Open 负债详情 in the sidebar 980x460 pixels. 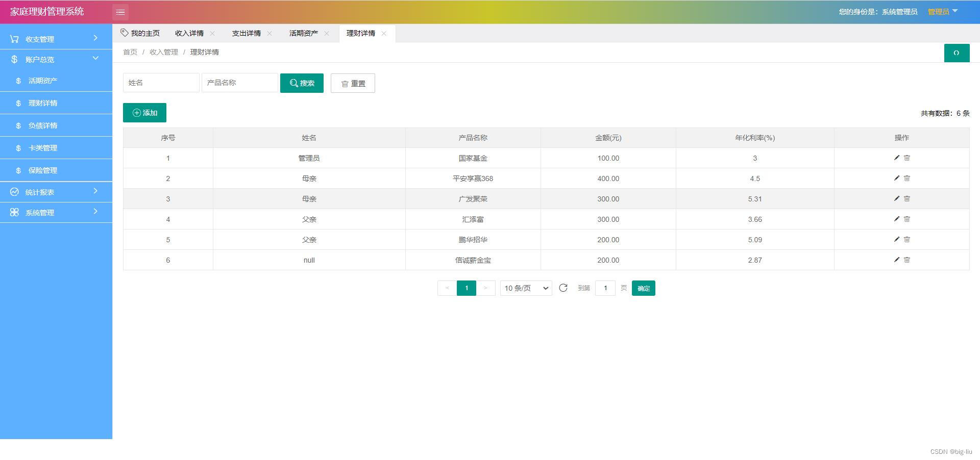(56, 125)
